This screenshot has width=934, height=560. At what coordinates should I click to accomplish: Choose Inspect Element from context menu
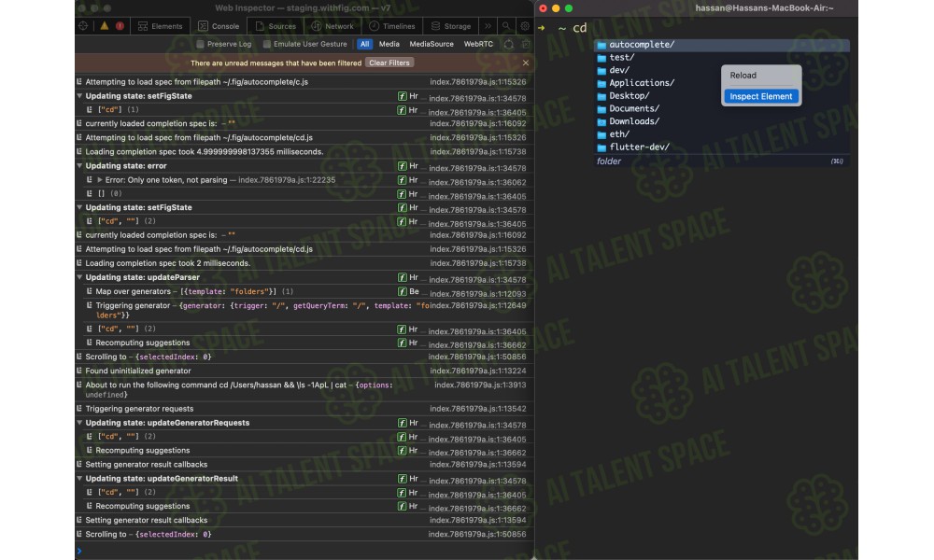tap(761, 96)
